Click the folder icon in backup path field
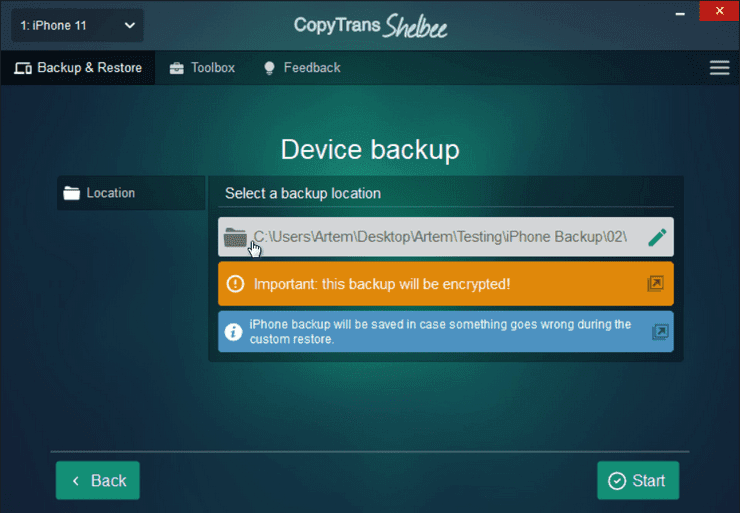 (x=235, y=237)
